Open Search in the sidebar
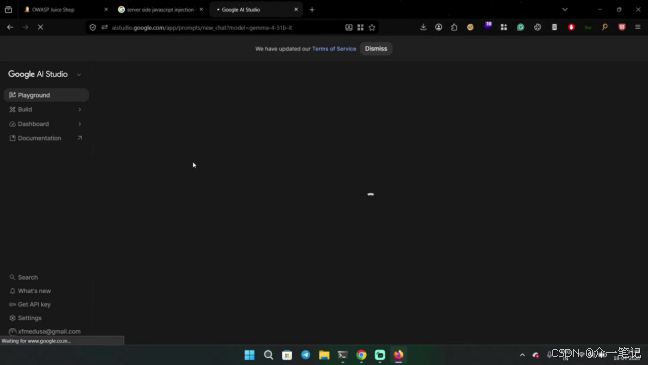The height and width of the screenshot is (365, 648). (24, 277)
